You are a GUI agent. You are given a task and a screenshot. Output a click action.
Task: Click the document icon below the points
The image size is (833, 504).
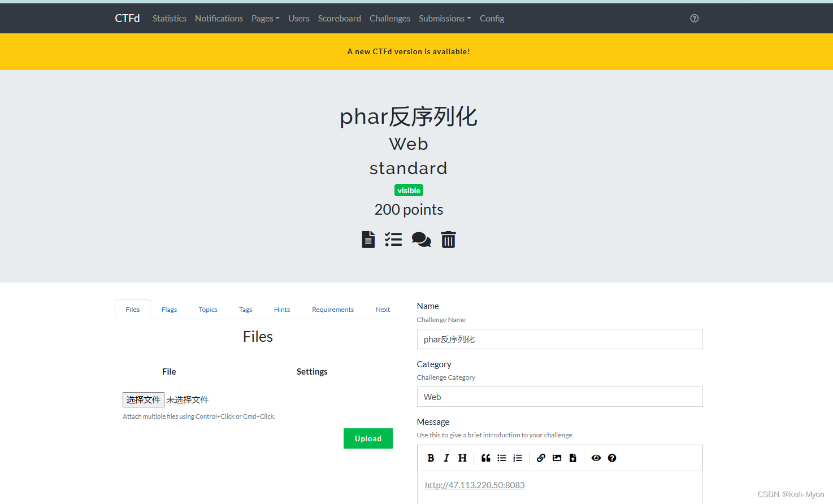(x=368, y=239)
